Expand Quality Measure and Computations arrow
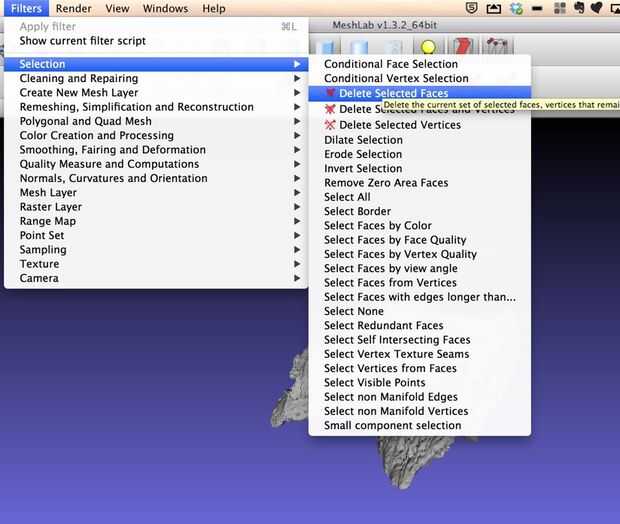Image resolution: width=620 pixels, height=524 pixels. [x=297, y=164]
